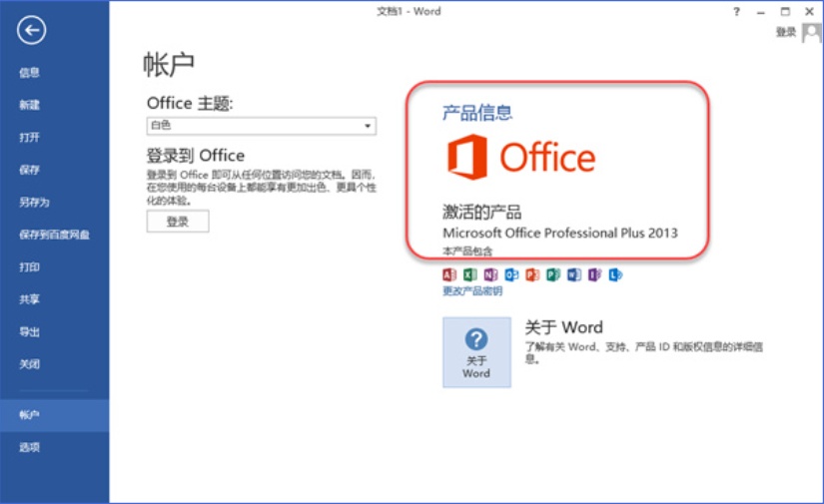Open 导出 in the sidebar
This screenshot has height=504, width=824.
point(29,331)
